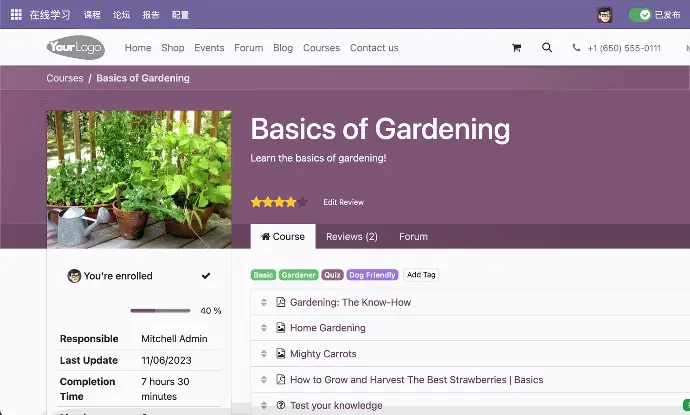Click the enrolled checkmark indicator
This screenshot has height=415, width=690.
[x=206, y=276]
